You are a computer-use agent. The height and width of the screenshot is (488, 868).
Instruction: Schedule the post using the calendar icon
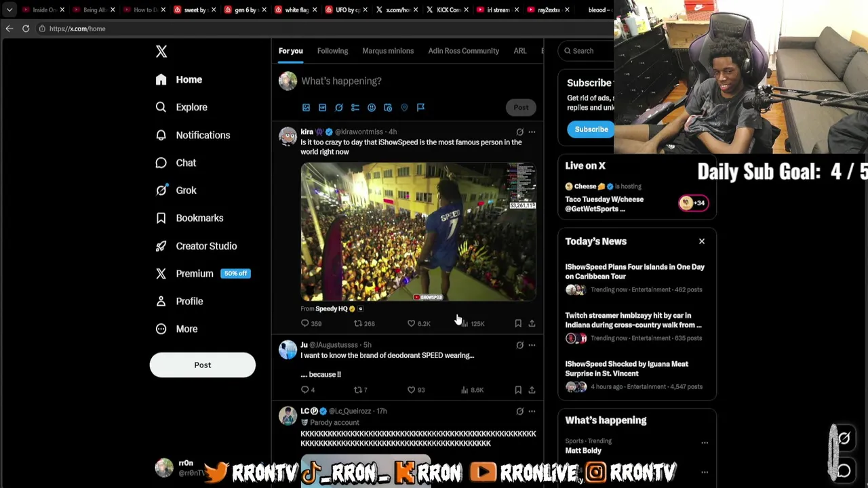pyautogui.click(x=388, y=107)
